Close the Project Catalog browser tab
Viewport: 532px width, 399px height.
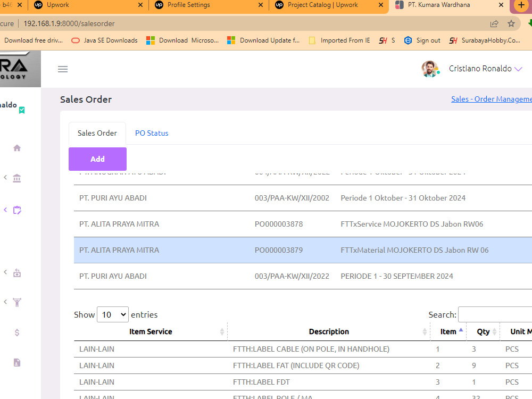pos(381,5)
